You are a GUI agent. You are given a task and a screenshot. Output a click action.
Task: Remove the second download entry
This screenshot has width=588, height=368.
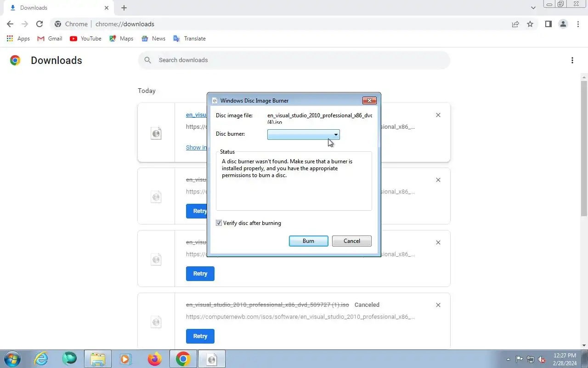click(x=438, y=180)
